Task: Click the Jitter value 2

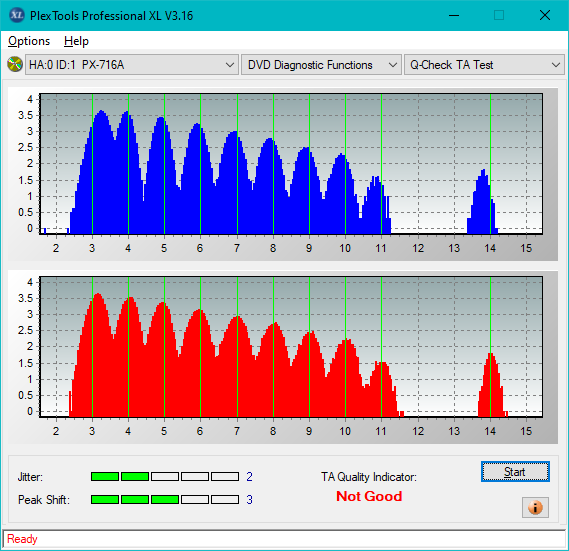Action: click(x=249, y=477)
